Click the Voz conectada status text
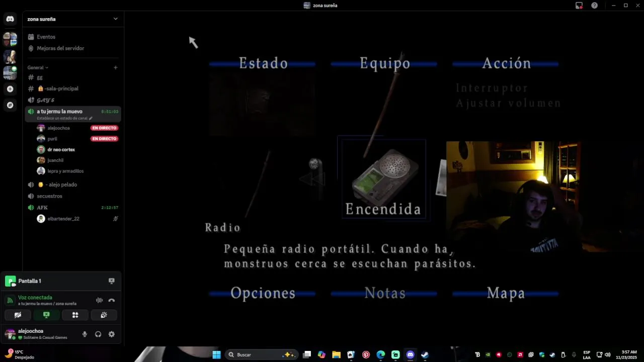The height and width of the screenshot is (362, 644). coord(35,298)
